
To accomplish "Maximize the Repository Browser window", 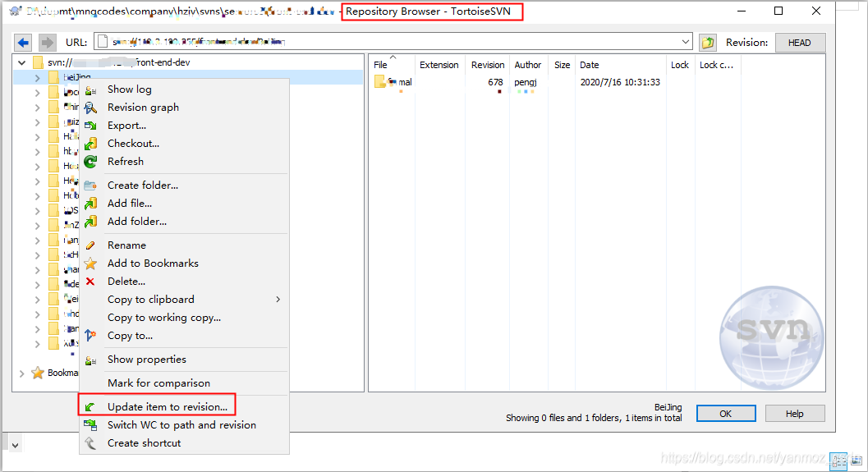I will 778,11.
